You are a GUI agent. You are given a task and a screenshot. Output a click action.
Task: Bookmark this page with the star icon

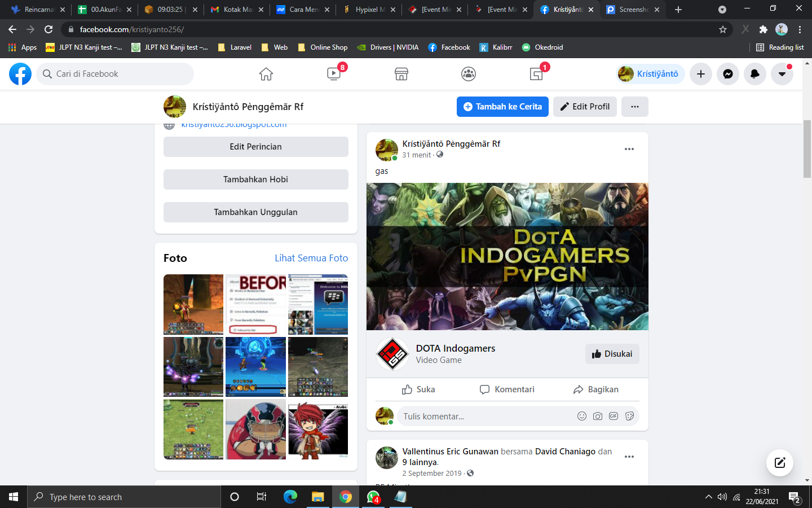pos(723,29)
